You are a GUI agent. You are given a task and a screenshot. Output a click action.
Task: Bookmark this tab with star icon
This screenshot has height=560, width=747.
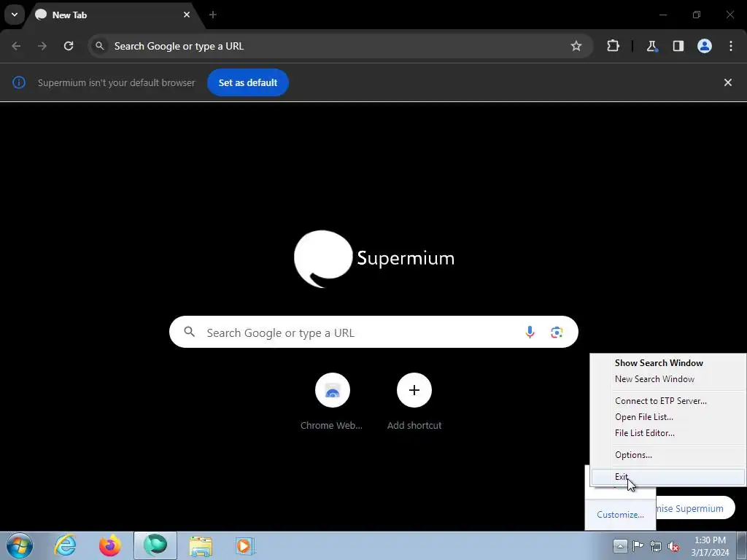click(x=576, y=46)
